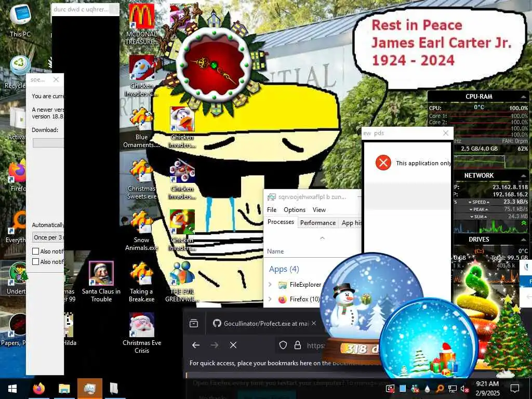Open Task Manager View menu

319,210
